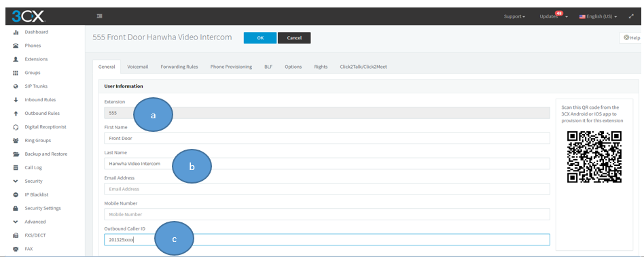Expand fullscreen arrows icon in header

(x=631, y=16)
